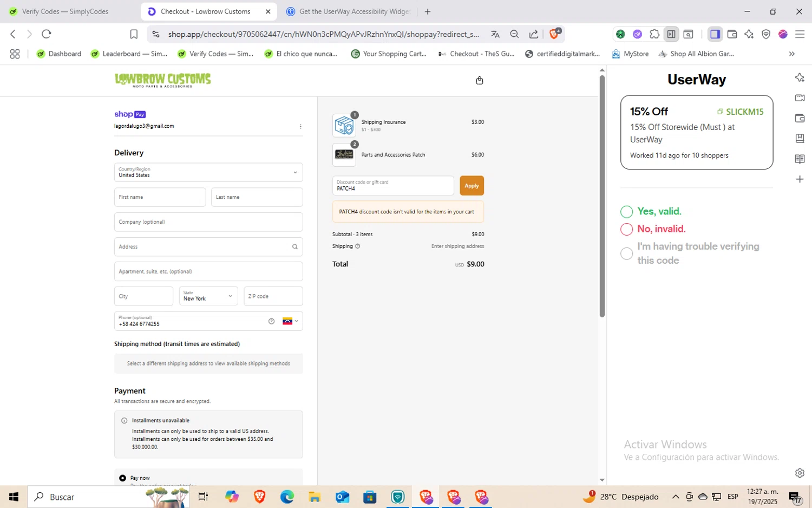This screenshot has height=508, width=812.
Task: Open Windows Start menu
Action: coord(14,497)
